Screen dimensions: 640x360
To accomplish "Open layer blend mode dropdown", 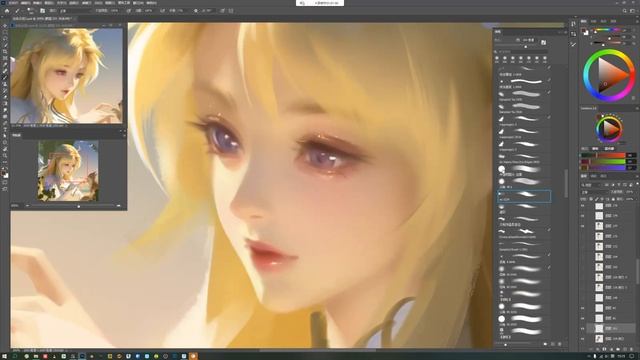I will pyautogui.click(x=595, y=192).
